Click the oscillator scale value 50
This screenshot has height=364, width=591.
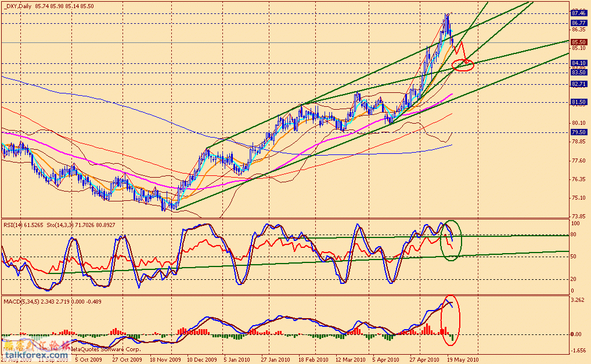[573, 257]
